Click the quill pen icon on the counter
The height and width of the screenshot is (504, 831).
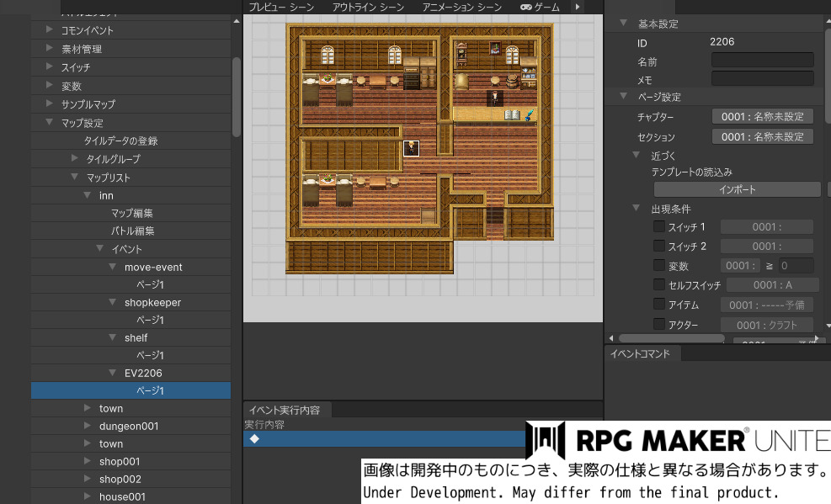pos(530,114)
